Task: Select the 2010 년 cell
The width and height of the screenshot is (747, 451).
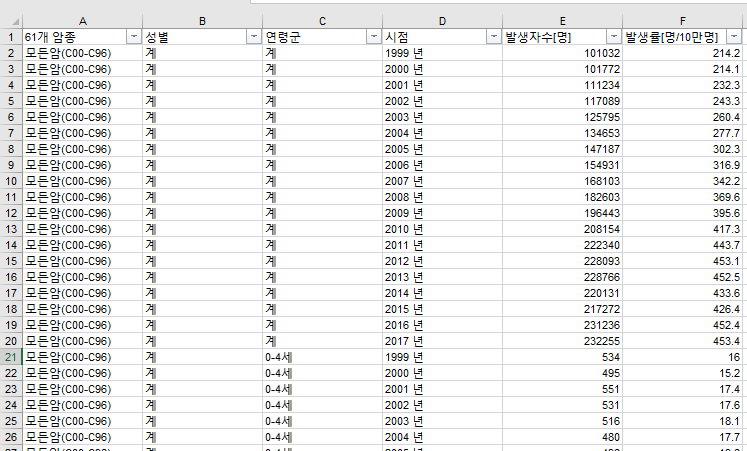Action: [x=443, y=229]
